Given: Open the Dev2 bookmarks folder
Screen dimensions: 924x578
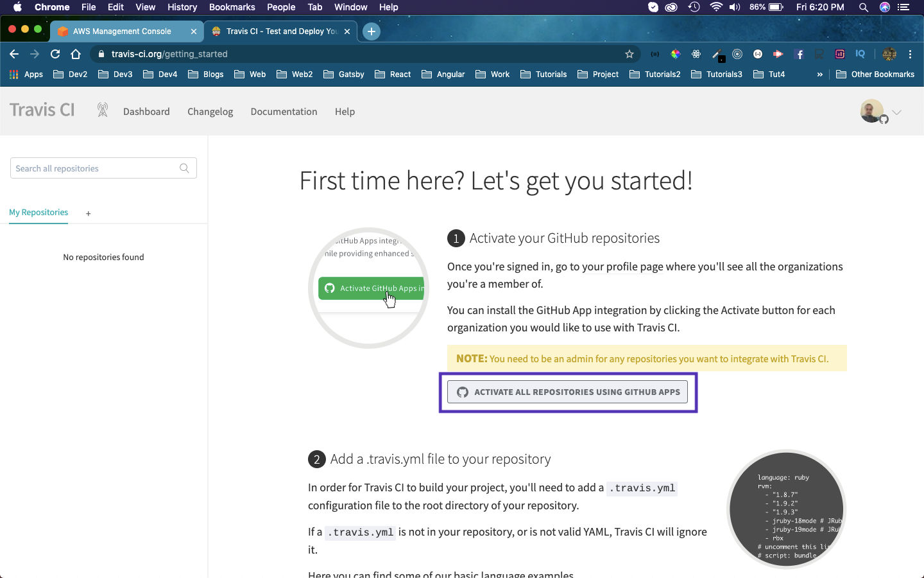Looking at the screenshot, I should point(71,74).
